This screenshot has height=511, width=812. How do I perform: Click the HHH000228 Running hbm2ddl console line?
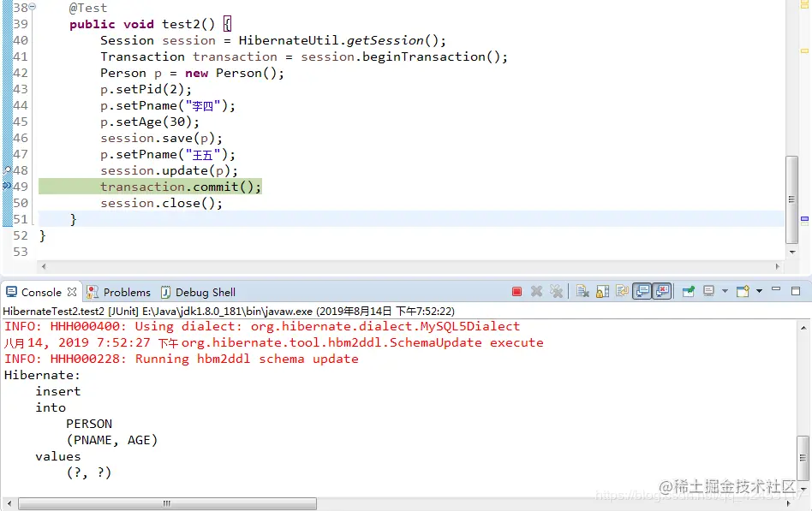pos(182,359)
